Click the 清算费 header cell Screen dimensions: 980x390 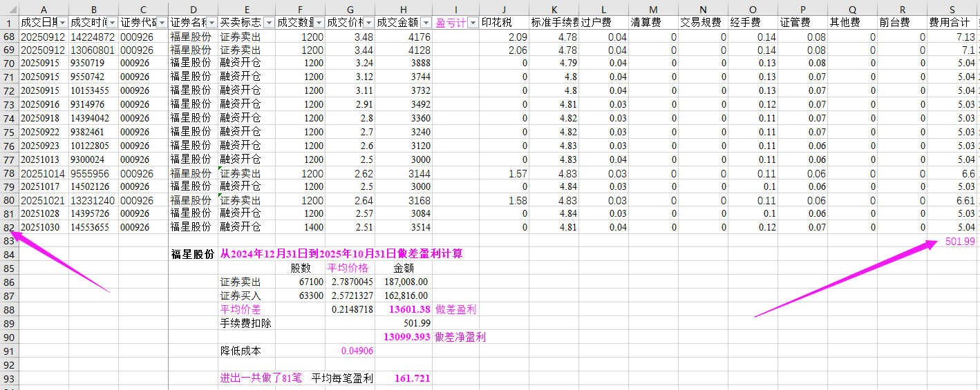[x=654, y=23]
